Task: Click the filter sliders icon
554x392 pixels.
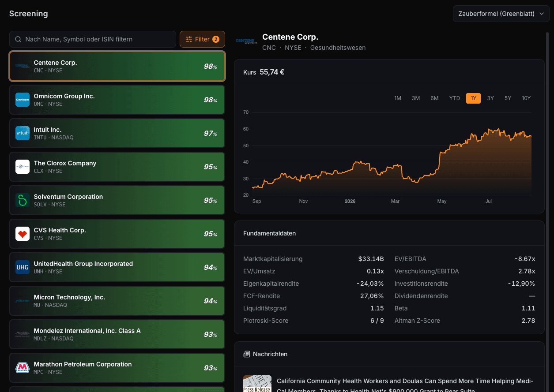Action: 189,39
